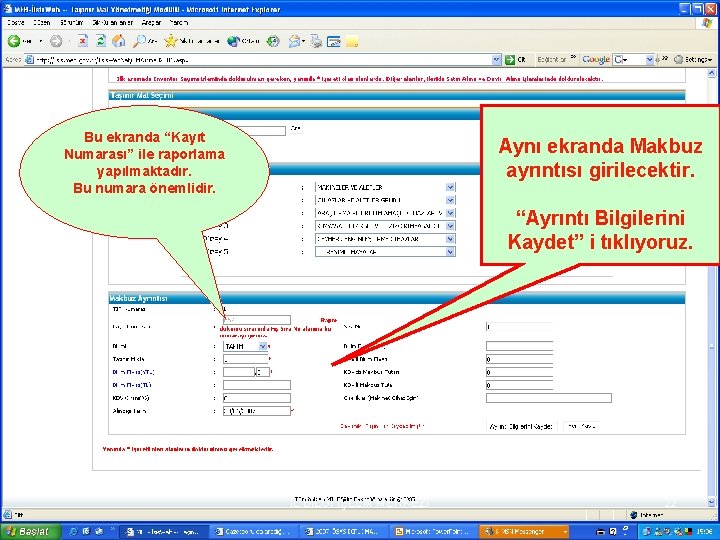Click the IE Back button
Screen dimensions: 720x540
coord(14,41)
